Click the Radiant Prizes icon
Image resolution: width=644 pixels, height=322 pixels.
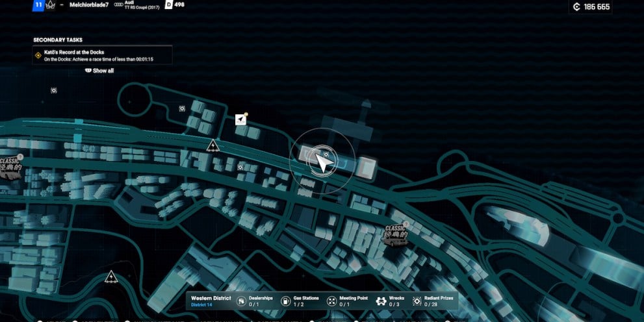417,301
